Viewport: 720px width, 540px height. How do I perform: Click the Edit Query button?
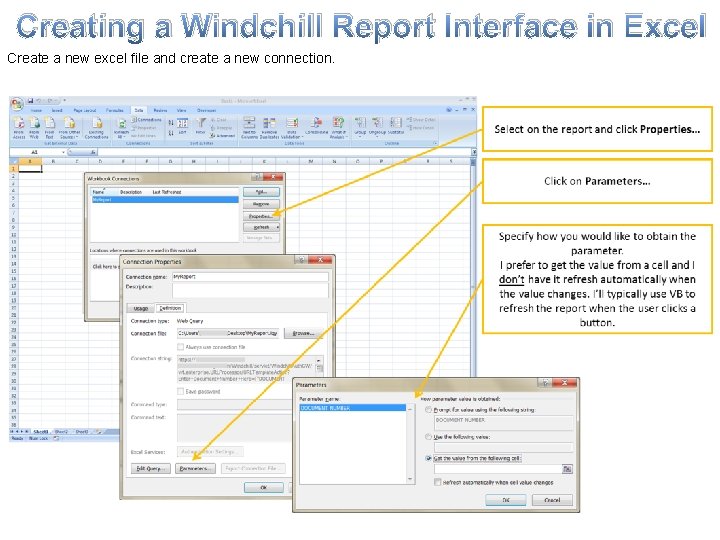point(151,468)
